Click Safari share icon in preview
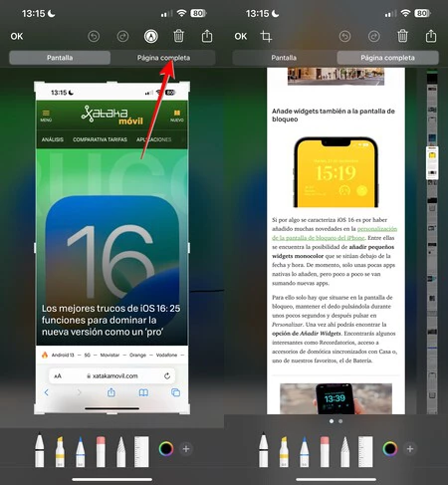Image resolution: width=448 pixels, height=485 pixels. click(x=112, y=392)
